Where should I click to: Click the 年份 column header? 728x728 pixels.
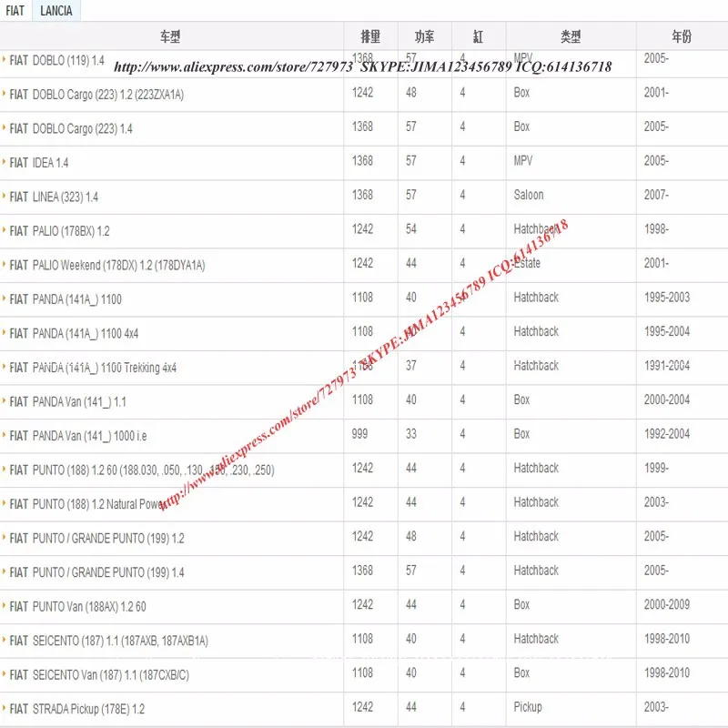pyautogui.click(x=682, y=36)
